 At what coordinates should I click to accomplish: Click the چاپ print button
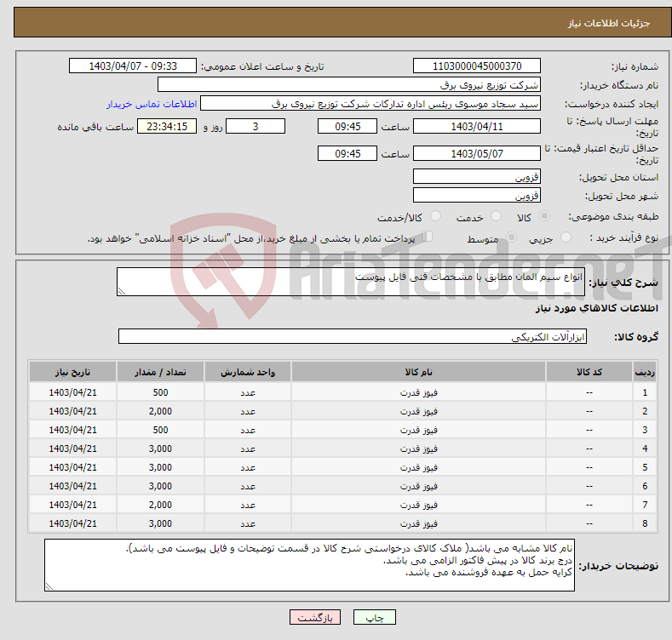coord(374,617)
